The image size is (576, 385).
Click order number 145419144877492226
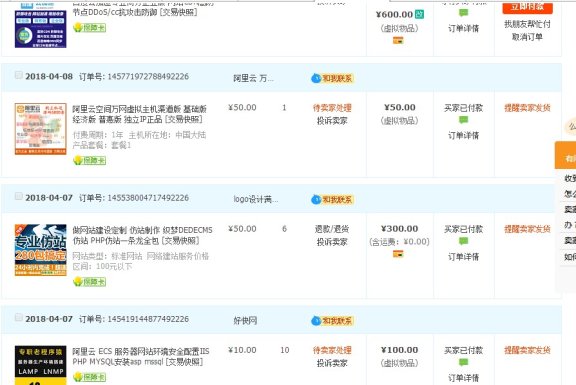[x=148, y=319]
